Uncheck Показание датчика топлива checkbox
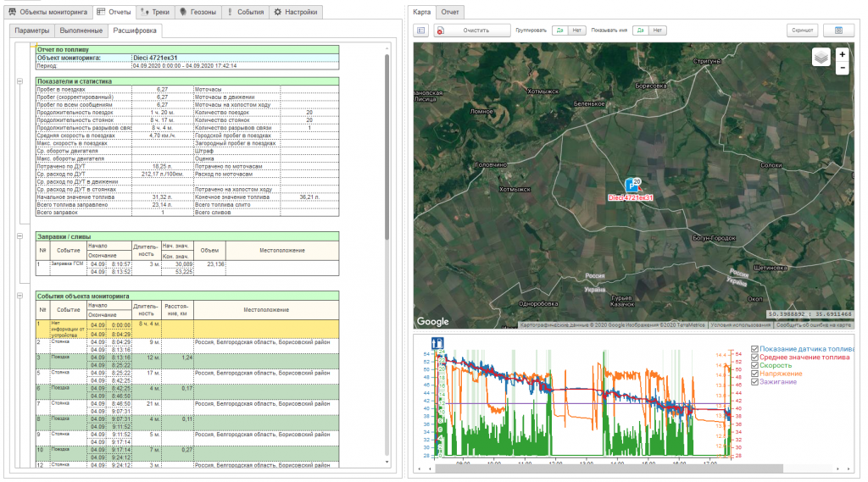Image resolution: width=868 pixels, height=482 pixels. 754,349
